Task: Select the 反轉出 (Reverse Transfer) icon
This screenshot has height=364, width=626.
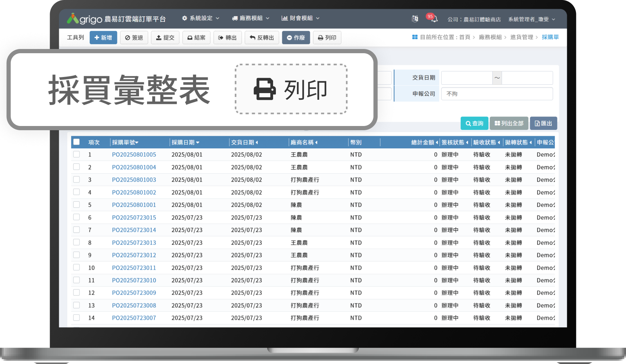Action: pyautogui.click(x=262, y=37)
